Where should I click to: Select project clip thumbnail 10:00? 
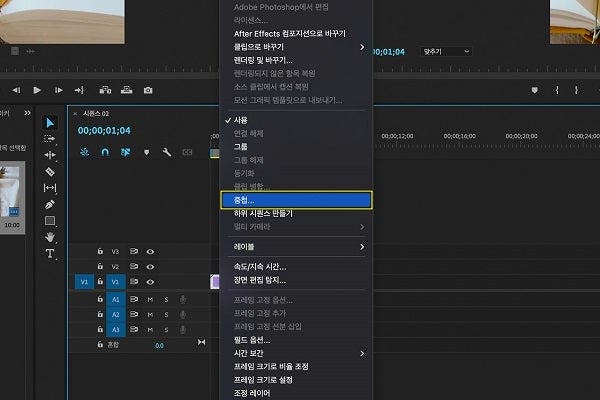[12, 198]
